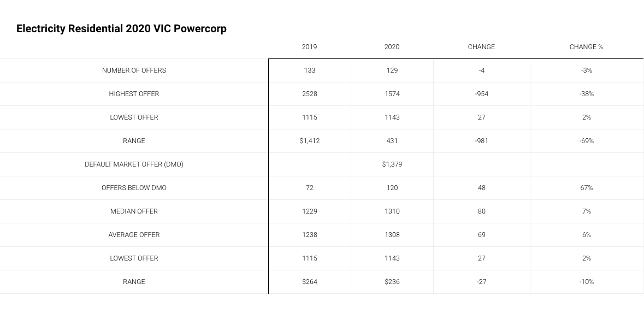644x319 pixels.
Task: Click the $1,379 DMO value cell
Action: [x=392, y=164]
